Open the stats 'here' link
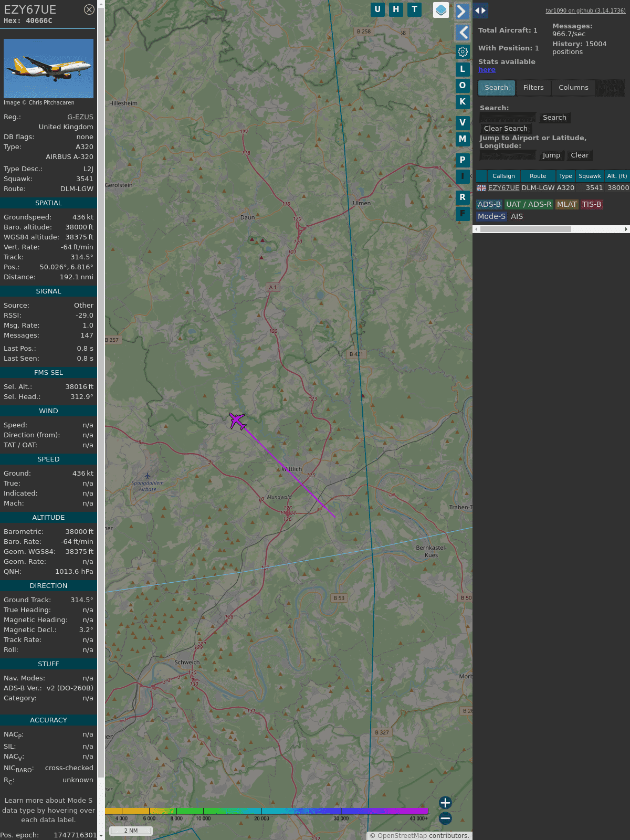The height and width of the screenshot is (840, 630). coord(487,70)
